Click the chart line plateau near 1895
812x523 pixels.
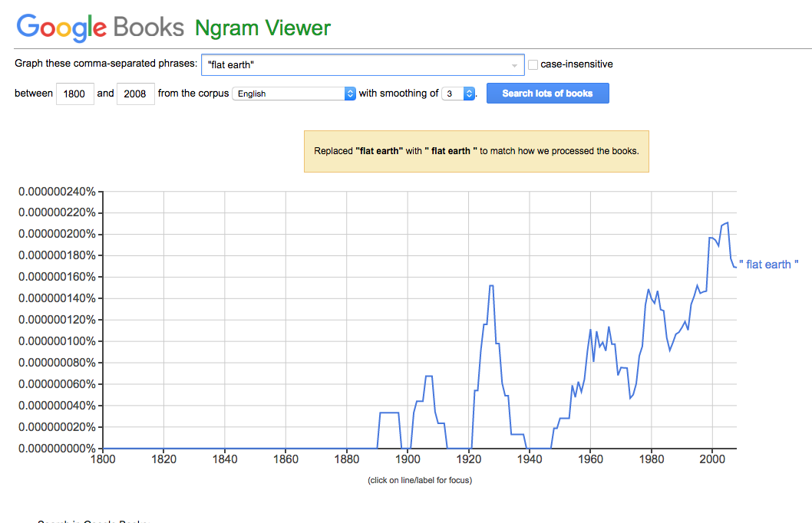click(x=389, y=413)
